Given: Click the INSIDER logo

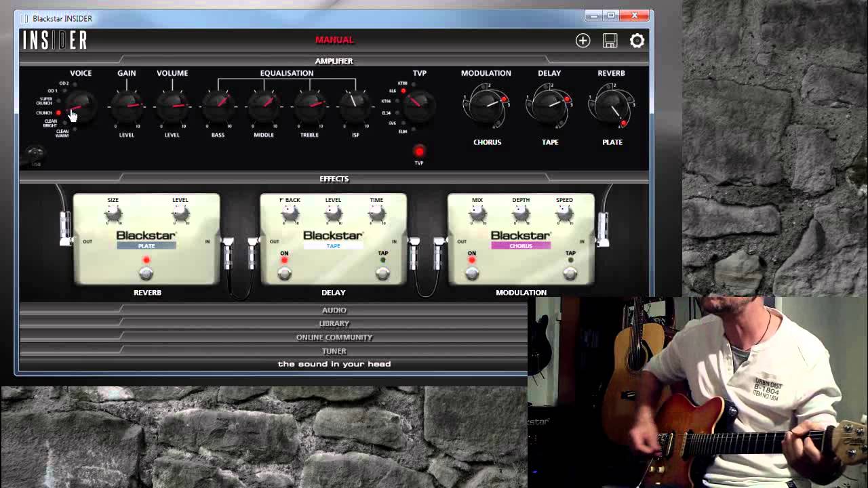Looking at the screenshot, I should click(55, 41).
